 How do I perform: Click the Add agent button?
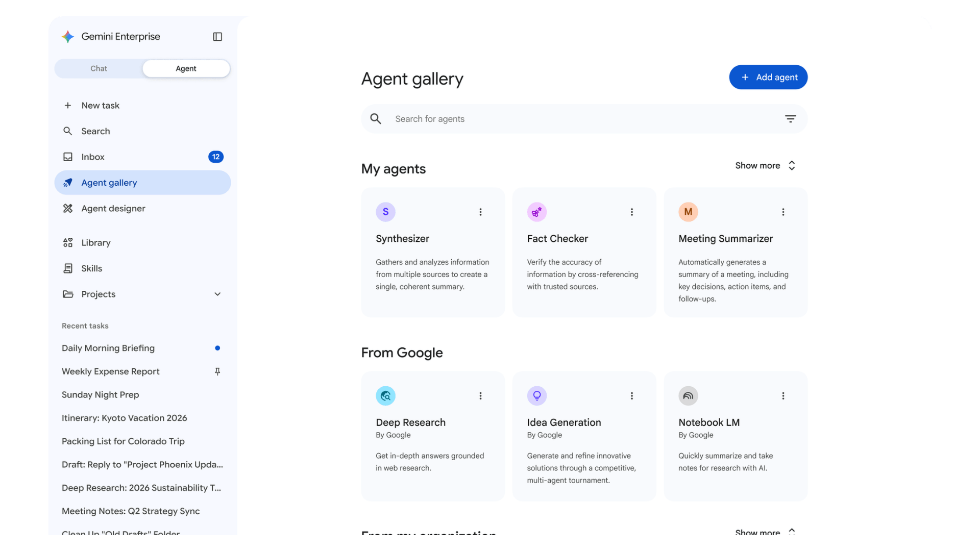[x=768, y=77]
